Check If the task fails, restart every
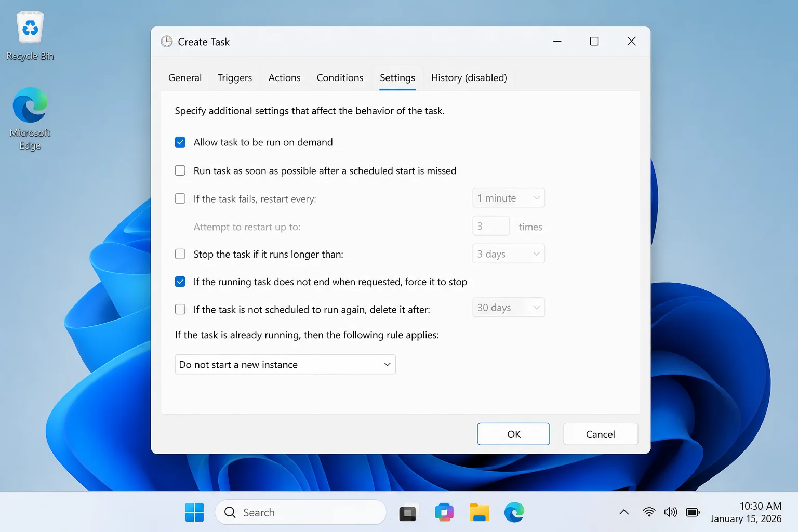 click(180, 198)
